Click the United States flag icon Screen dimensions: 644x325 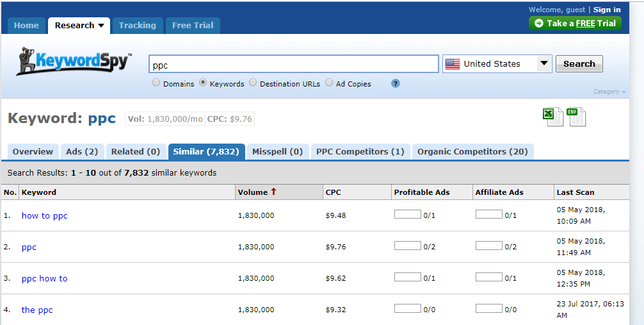[453, 64]
